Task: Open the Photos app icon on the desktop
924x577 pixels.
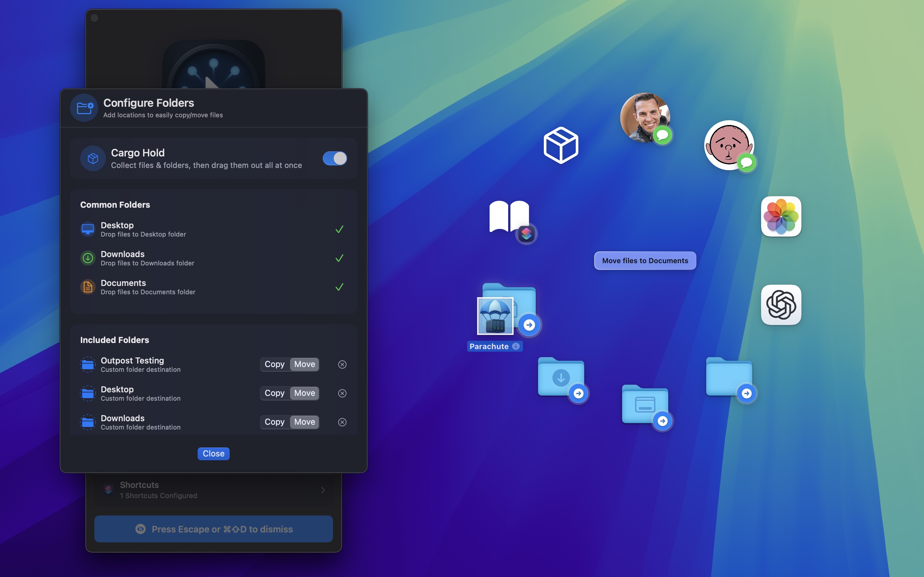Action: pos(781,217)
